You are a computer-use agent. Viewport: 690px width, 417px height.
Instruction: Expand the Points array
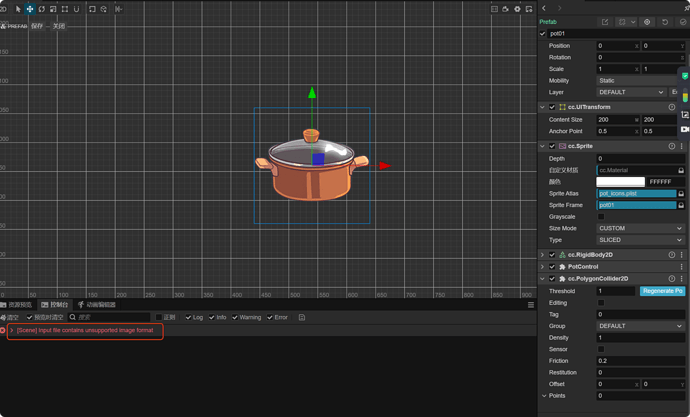[x=544, y=395]
